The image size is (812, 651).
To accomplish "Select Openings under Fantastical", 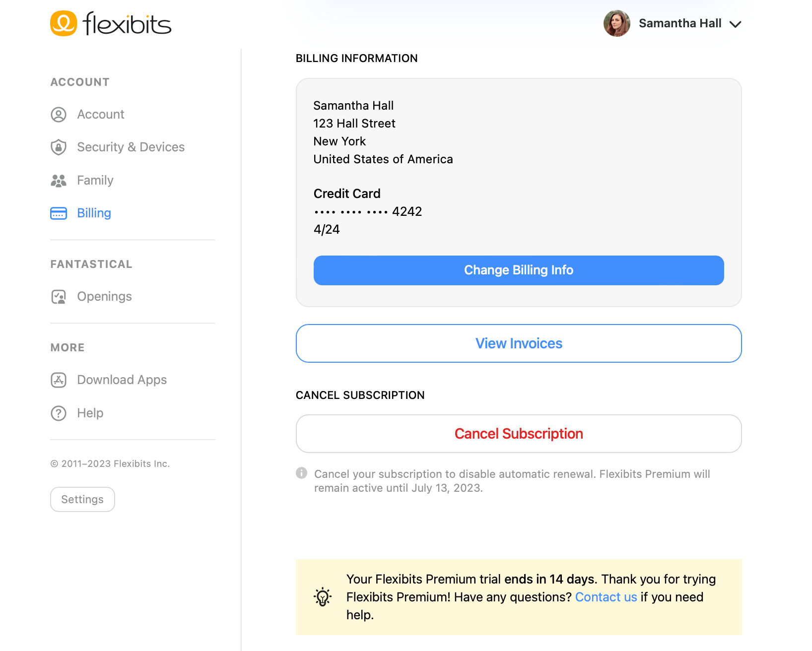I will [104, 297].
